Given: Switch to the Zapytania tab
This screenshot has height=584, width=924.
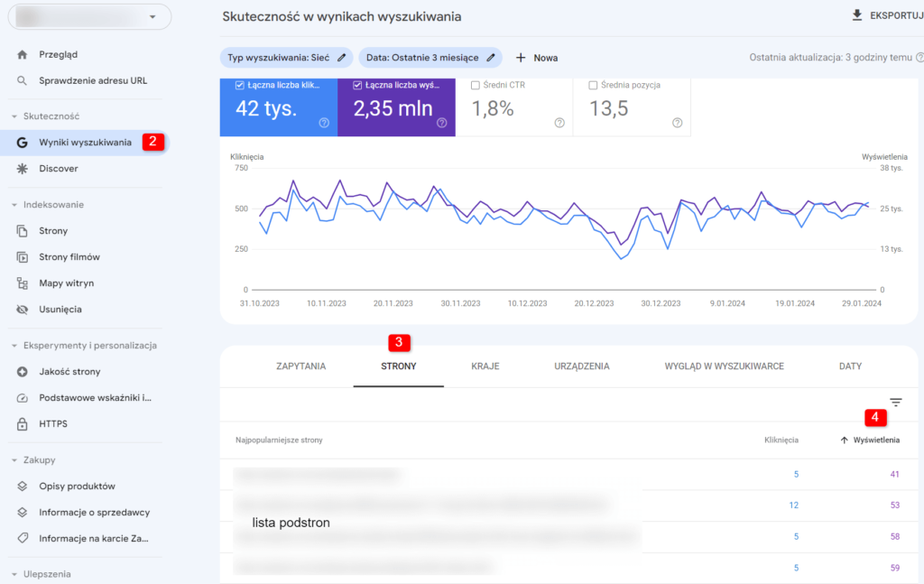Looking at the screenshot, I should tap(300, 366).
